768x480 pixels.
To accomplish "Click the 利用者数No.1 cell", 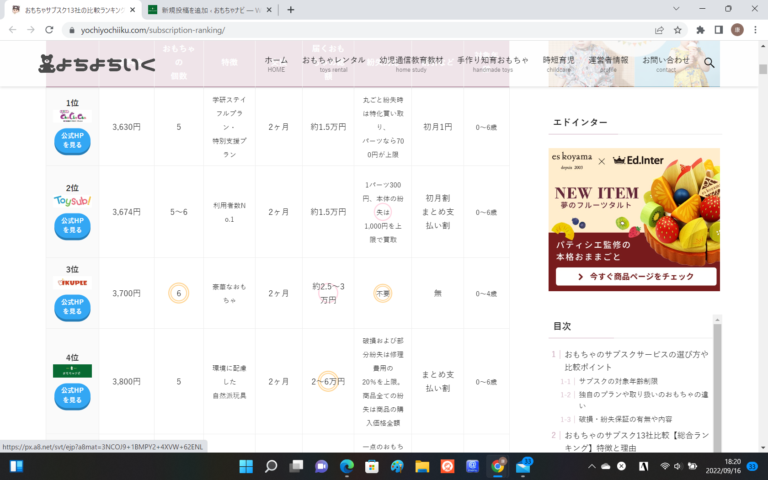I will (229, 212).
